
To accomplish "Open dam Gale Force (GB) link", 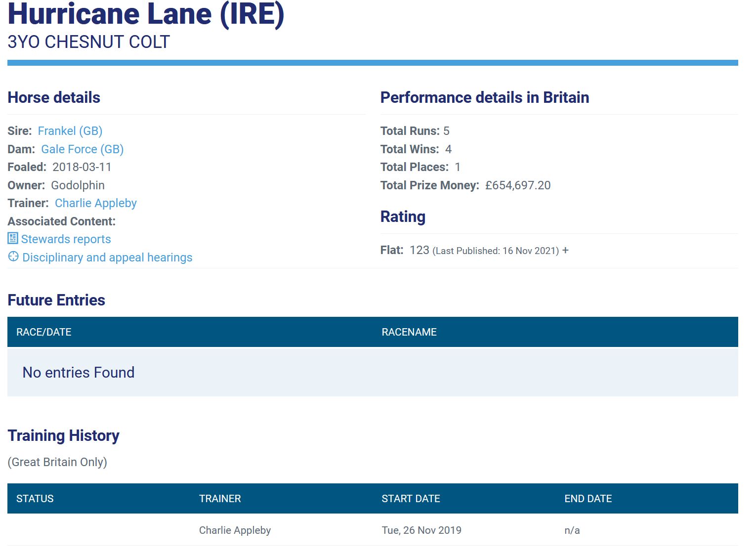I will [x=82, y=149].
